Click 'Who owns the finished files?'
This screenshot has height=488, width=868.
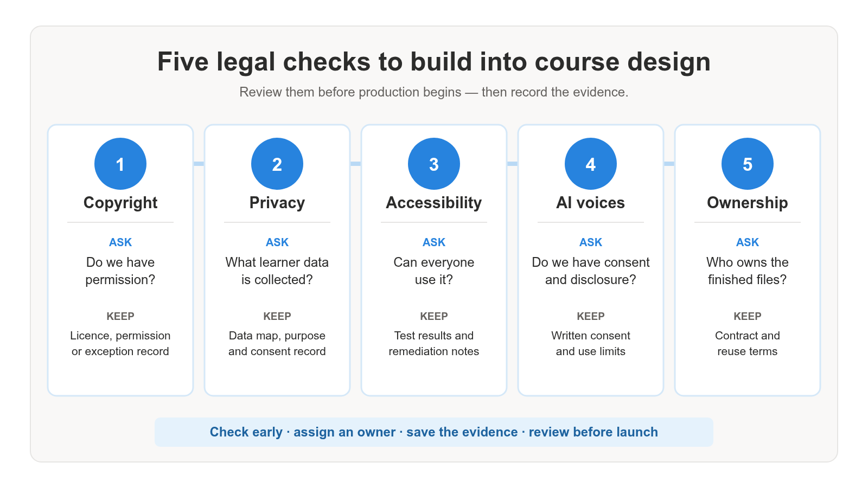click(x=748, y=271)
